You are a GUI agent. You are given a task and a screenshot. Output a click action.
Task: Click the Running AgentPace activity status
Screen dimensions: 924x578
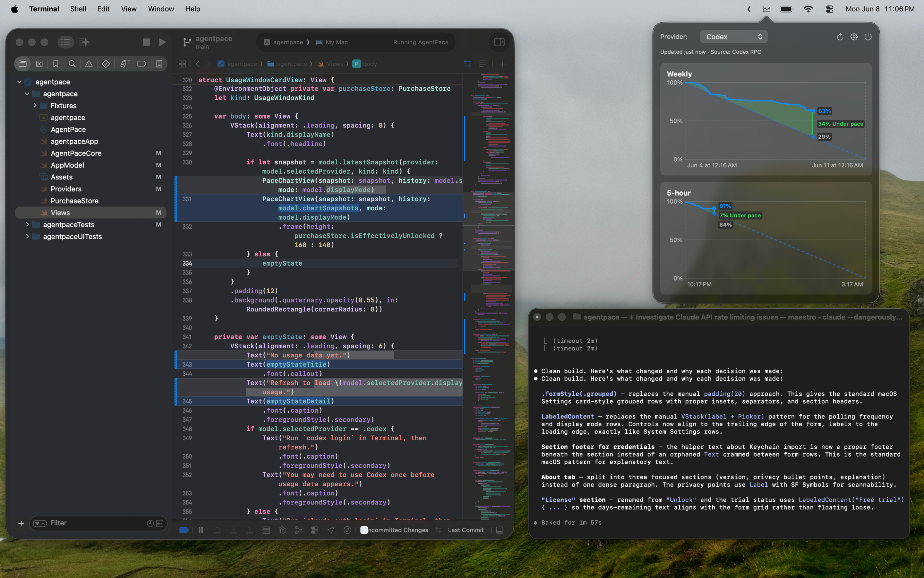421,42
